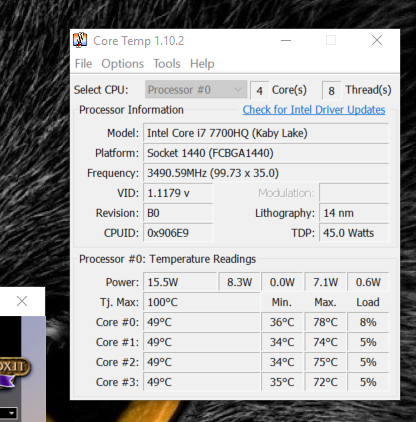Image resolution: width=416 pixels, height=422 pixels.
Task: Click the Min. column header
Action: (282, 302)
